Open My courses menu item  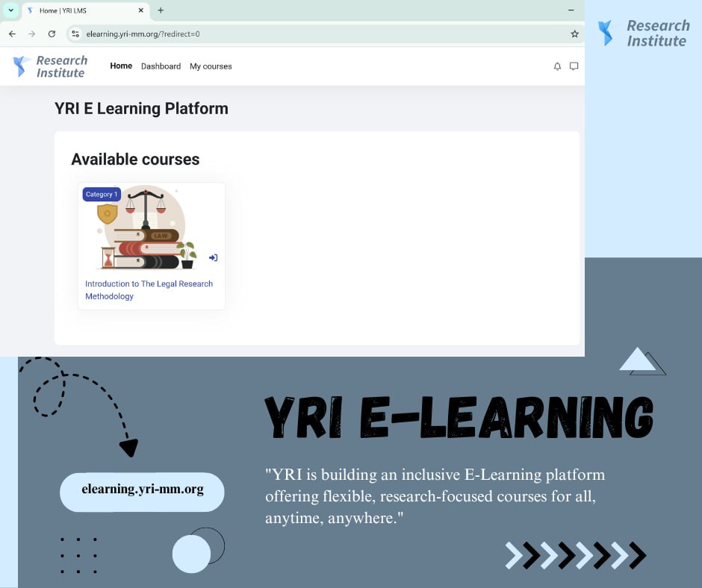[x=211, y=66]
